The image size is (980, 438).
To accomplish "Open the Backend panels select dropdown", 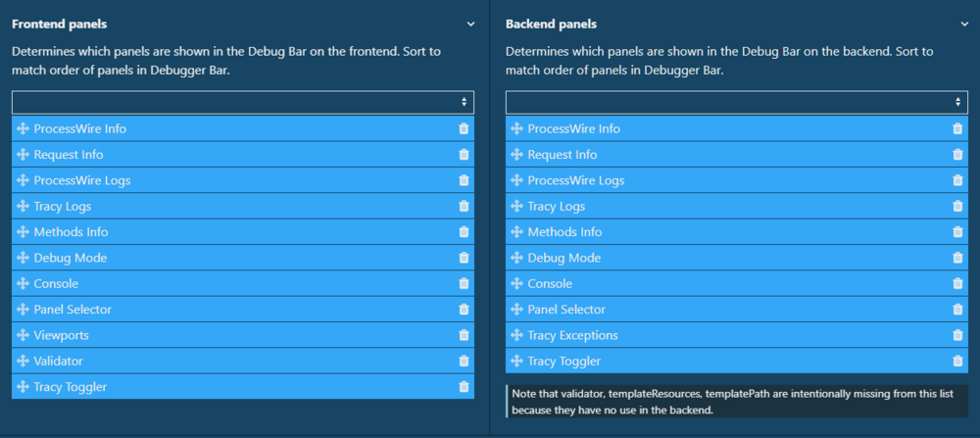I will 736,102.
